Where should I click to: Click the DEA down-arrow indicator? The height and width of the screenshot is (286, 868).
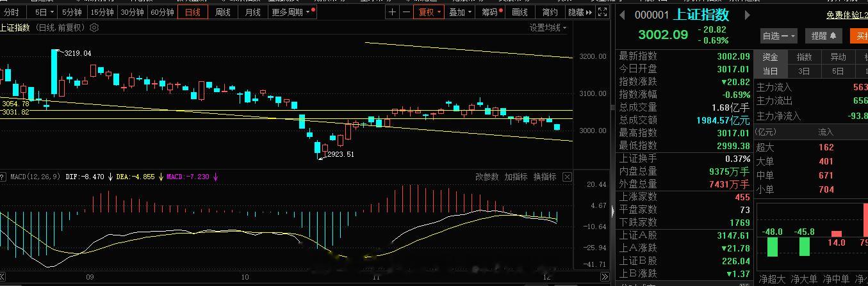(x=161, y=177)
